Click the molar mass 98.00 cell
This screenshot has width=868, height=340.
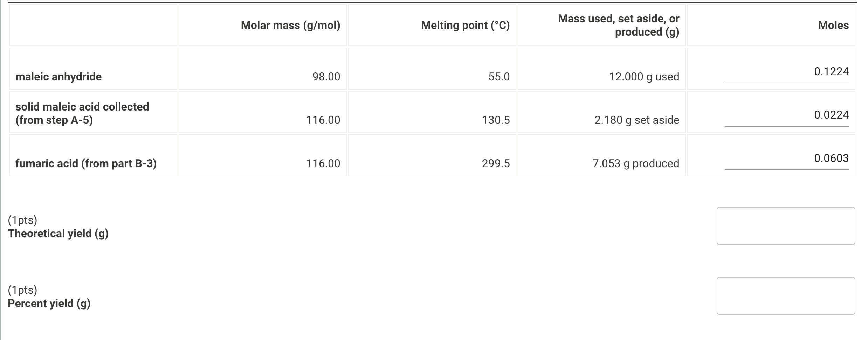click(x=326, y=77)
